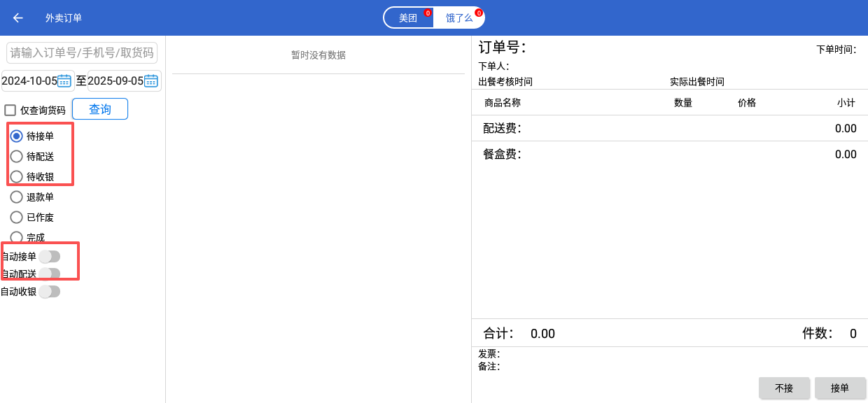Click the 餐盒费 label
Screen dimensions: 868x403
pyautogui.click(x=502, y=155)
